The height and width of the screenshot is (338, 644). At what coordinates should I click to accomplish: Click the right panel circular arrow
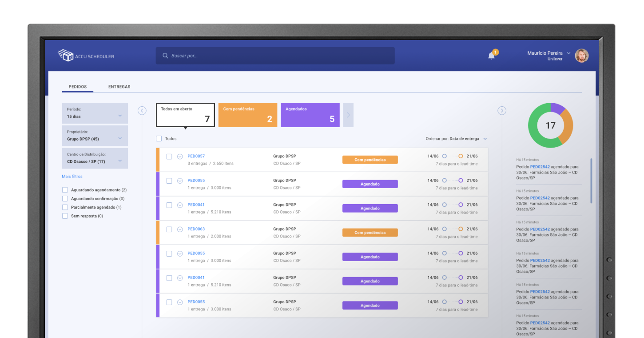point(502,111)
